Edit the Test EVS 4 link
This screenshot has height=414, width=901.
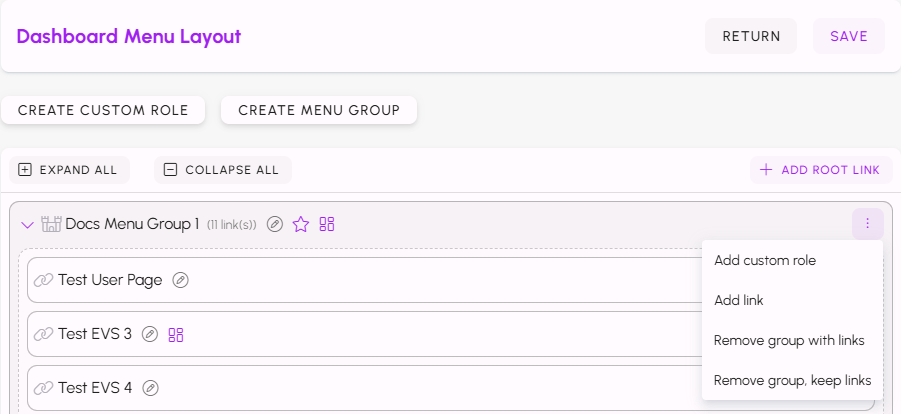[150, 388]
